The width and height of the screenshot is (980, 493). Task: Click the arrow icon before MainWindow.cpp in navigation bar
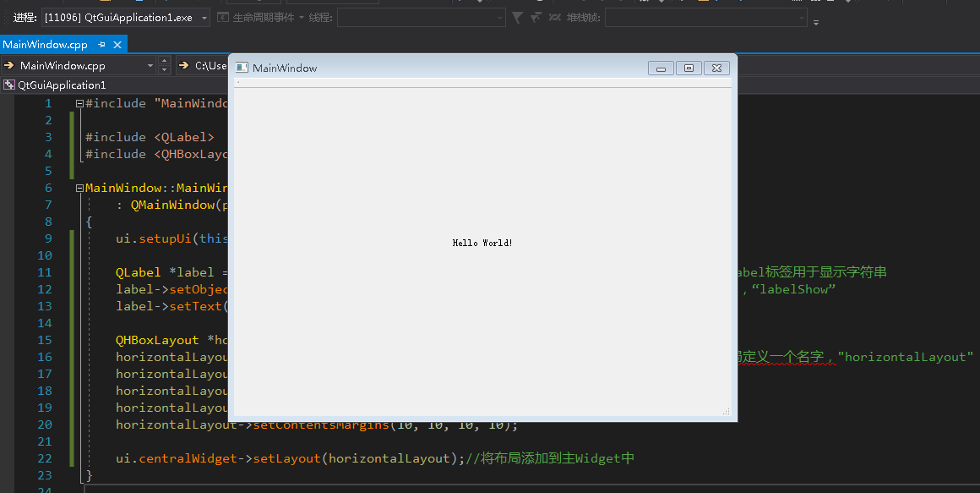[8, 65]
